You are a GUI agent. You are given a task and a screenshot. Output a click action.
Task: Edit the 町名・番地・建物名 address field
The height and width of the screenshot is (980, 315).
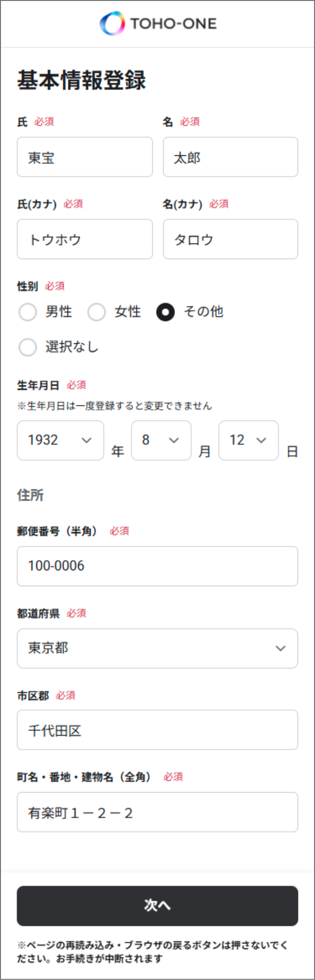pos(157,812)
